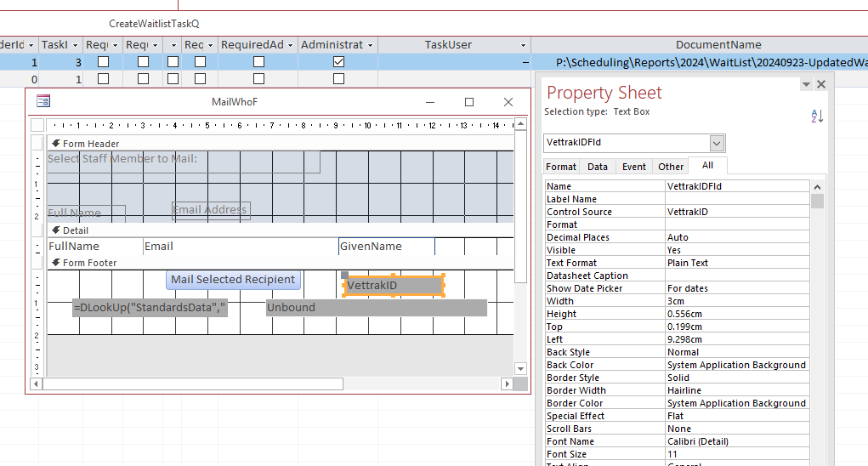Click the DocumentName column header
868x466 pixels.
718,45
